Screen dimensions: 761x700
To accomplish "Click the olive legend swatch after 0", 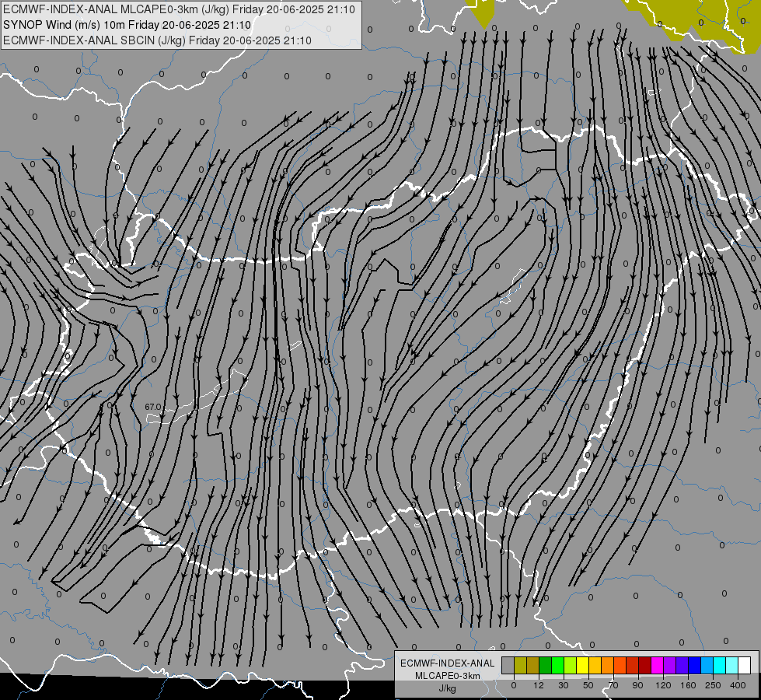I will [520, 665].
